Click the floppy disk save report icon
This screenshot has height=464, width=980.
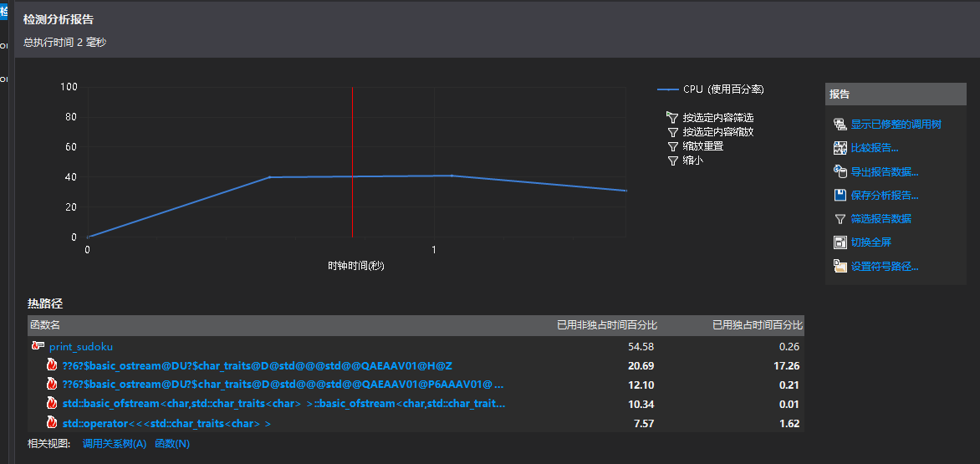pyautogui.click(x=840, y=195)
